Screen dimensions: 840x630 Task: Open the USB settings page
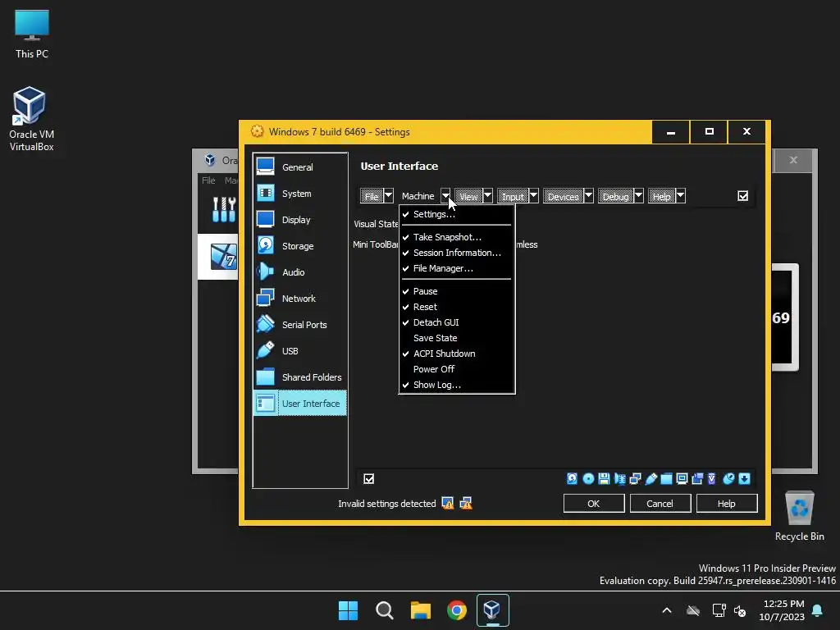pyautogui.click(x=300, y=351)
